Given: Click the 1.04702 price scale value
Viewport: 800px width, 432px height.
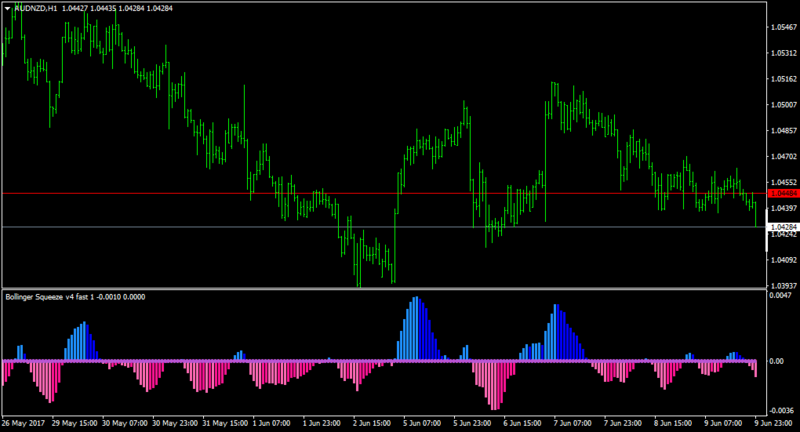Looking at the screenshot, I should pyautogui.click(x=784, y=157).
